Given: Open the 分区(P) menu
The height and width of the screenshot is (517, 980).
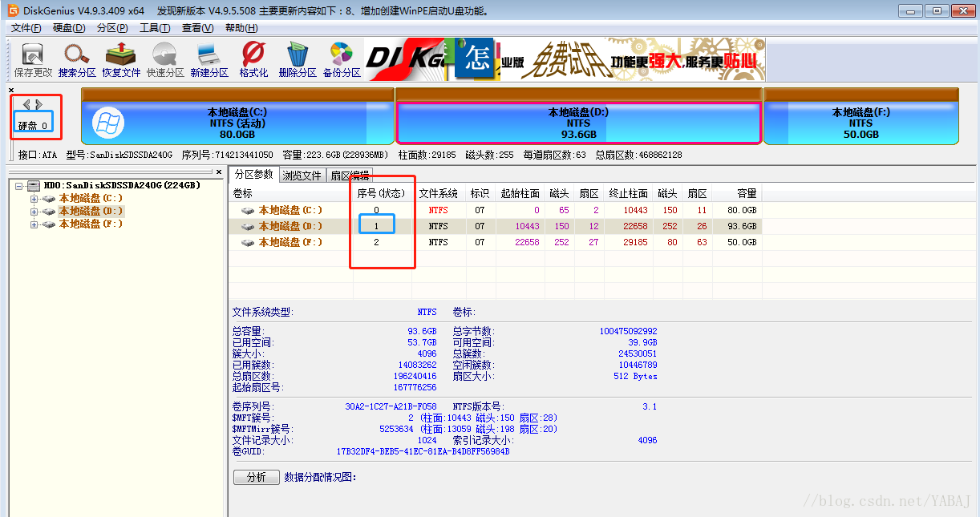Looking at the screenshot, I should click(112, 27).
